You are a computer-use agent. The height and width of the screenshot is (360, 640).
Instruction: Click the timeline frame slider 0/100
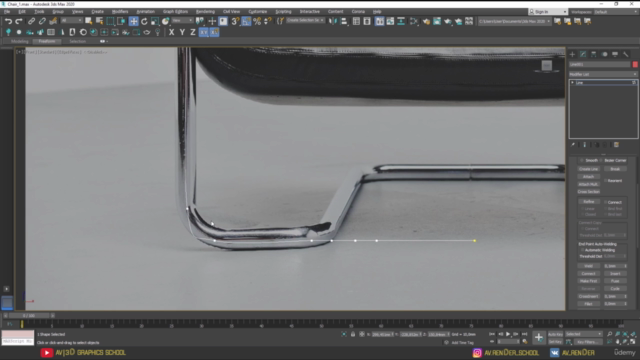(x=29, y=316)
